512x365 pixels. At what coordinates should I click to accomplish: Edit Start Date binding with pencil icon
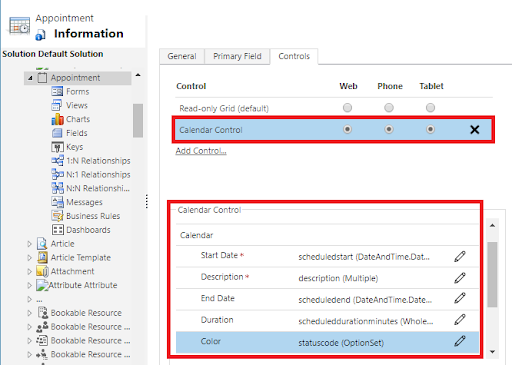(460, 256)
